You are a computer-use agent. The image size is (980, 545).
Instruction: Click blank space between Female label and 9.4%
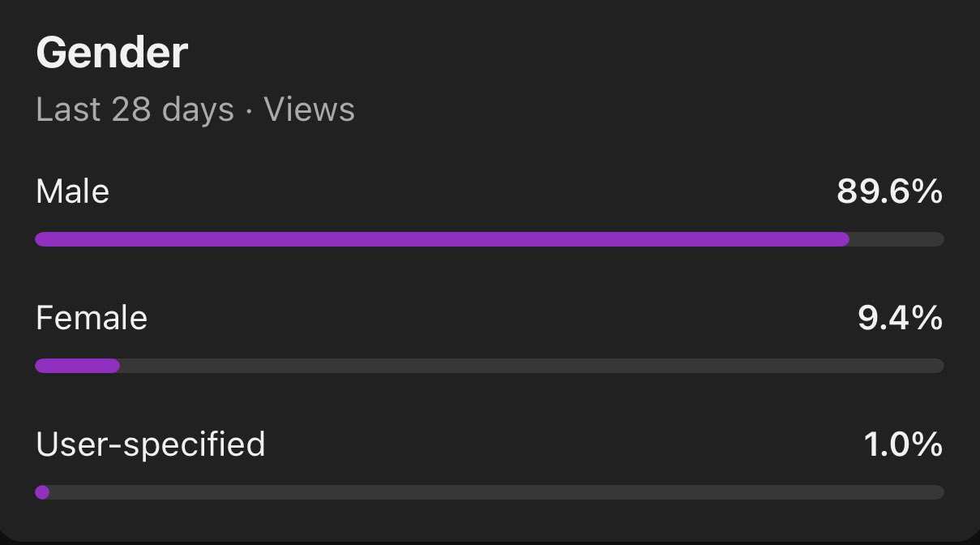[503, 318]
